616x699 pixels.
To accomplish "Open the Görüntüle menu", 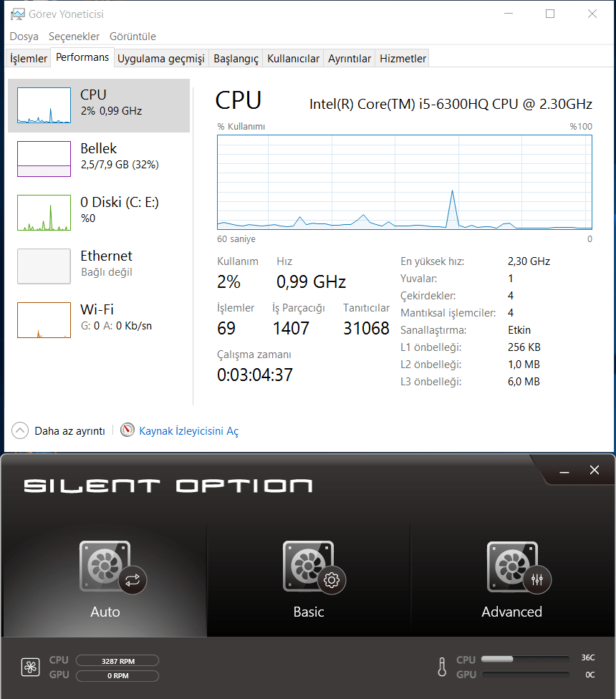I will (x=133, y=37).
